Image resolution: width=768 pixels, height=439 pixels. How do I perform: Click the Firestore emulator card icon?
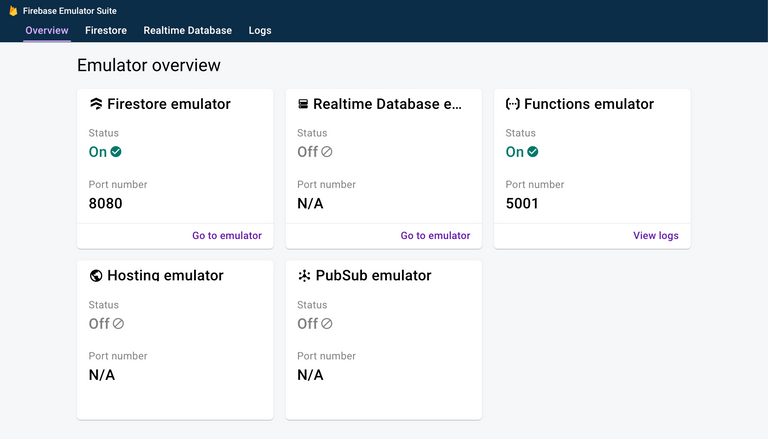click(x=96, y=104)
